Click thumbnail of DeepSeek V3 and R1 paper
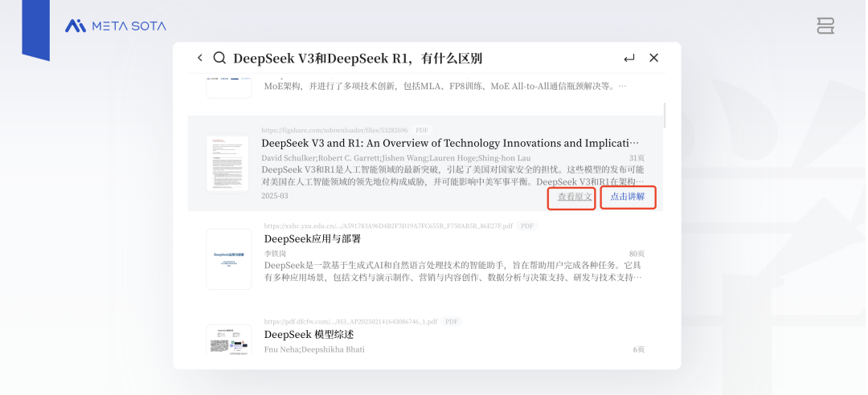868x395 pixels. [227, 163]
